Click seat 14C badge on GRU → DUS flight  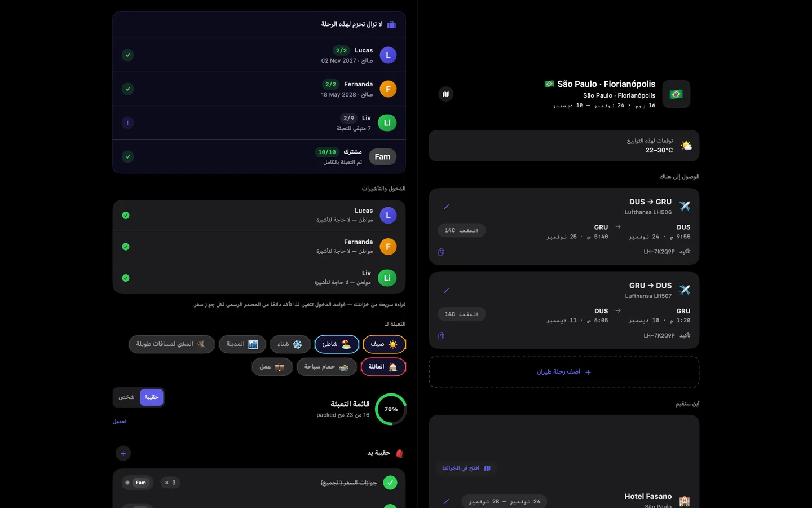click(x=461, y=314)
